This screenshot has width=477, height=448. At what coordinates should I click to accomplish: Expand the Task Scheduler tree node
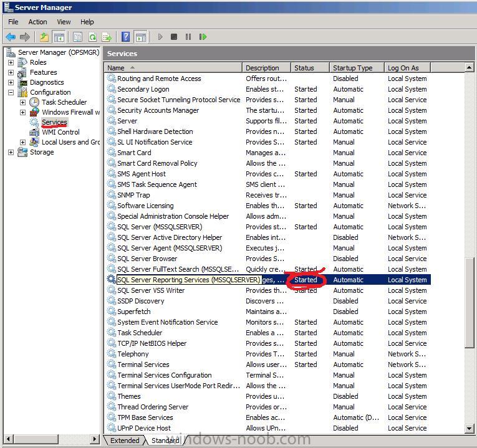(x=23, y=102)
